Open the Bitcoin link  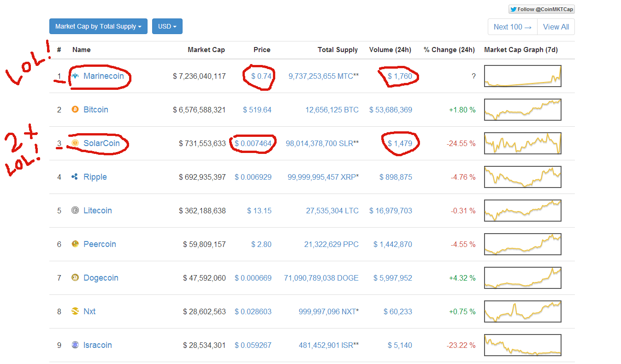tap(96, 110)
